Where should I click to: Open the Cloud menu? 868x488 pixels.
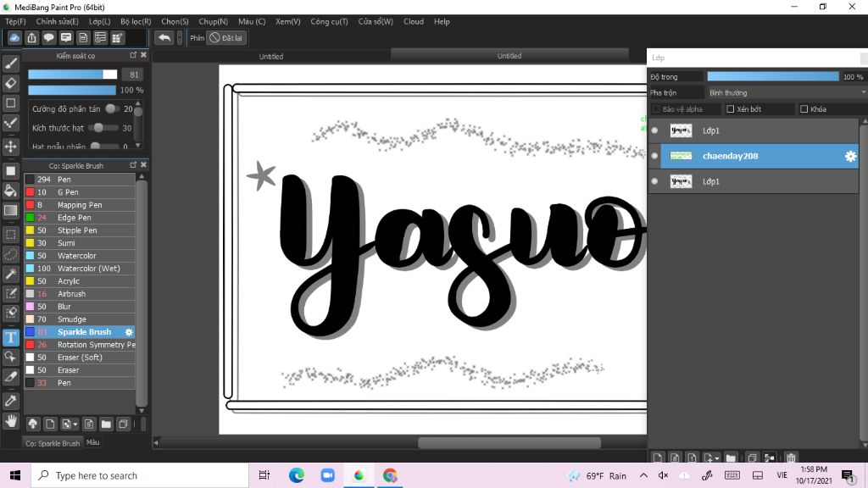pos(414,21)
